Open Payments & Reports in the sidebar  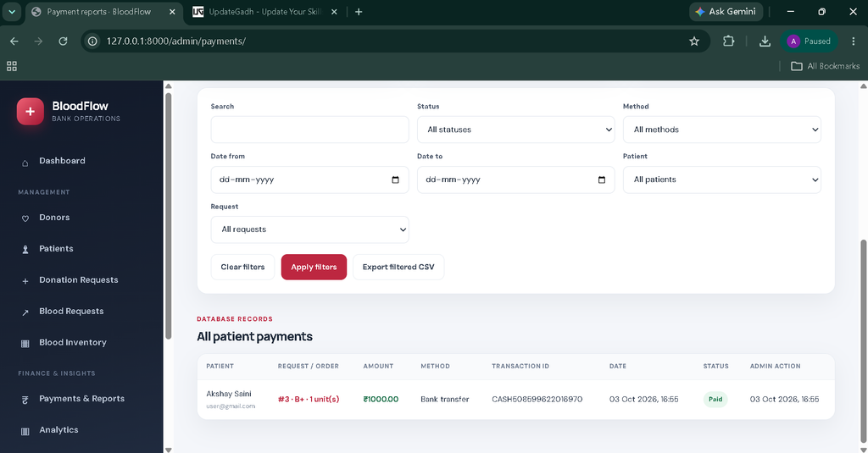click(82, 399)
